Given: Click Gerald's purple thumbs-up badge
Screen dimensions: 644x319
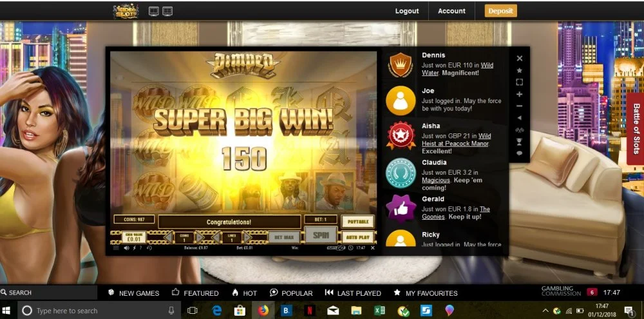Looking at the screenshot, I should coord(401,209).
